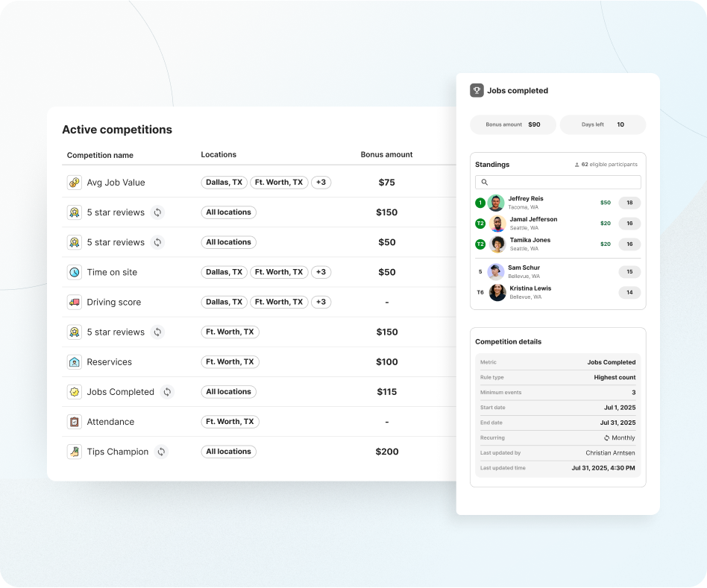Click the truck icon beside Driving score
Viewport: 707px width, 588px height.
75,302
